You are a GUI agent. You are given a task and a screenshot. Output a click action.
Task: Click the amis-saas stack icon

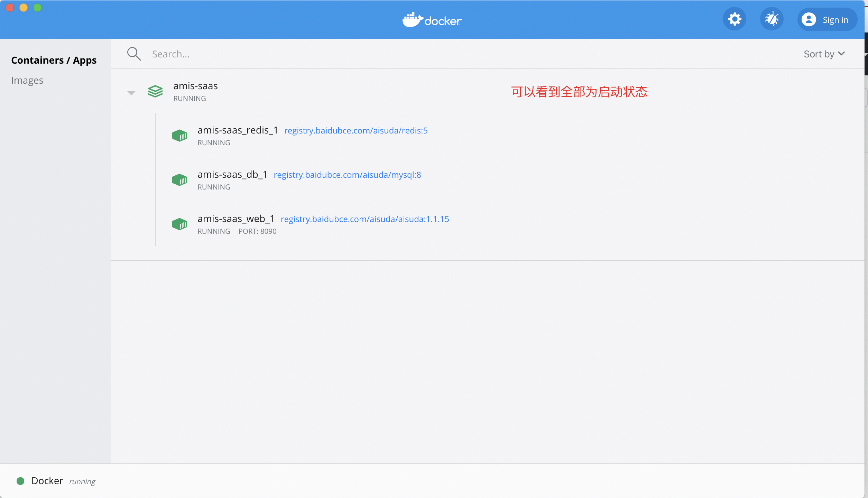click(155, 92)
